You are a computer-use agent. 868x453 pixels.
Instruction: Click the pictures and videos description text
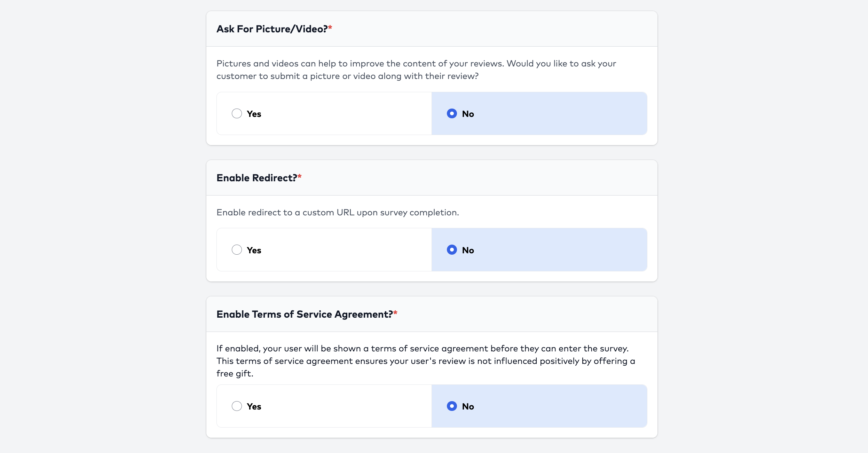coord(416,70)
